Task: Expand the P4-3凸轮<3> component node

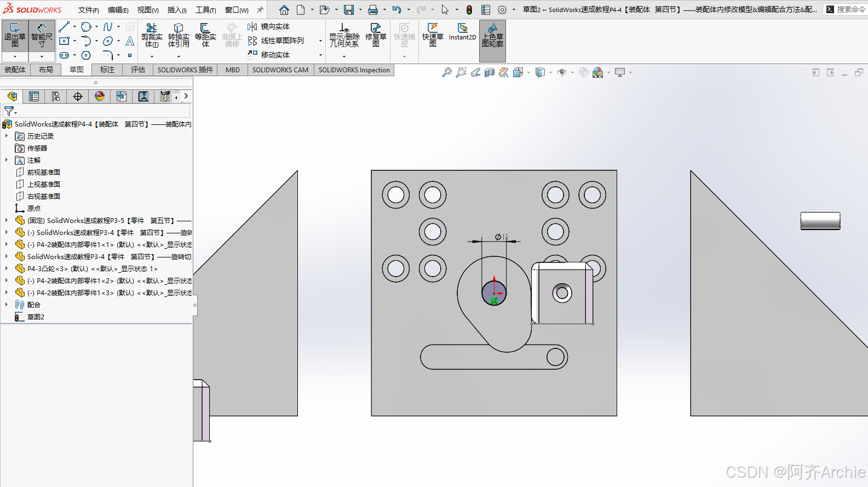Action: tap(7, 268)
